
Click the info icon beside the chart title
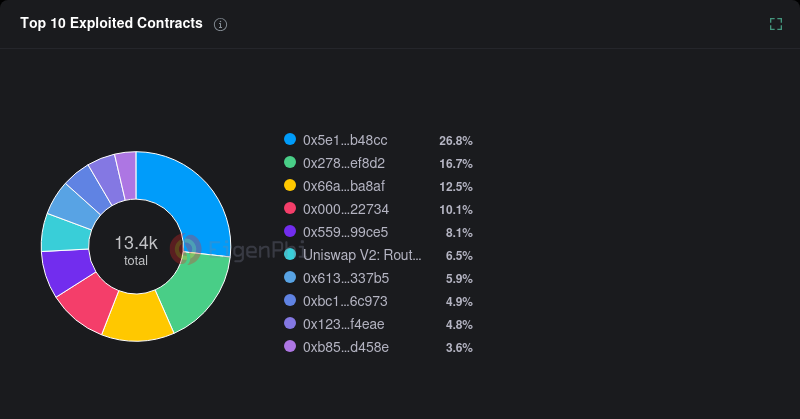(x=221, y=24)
